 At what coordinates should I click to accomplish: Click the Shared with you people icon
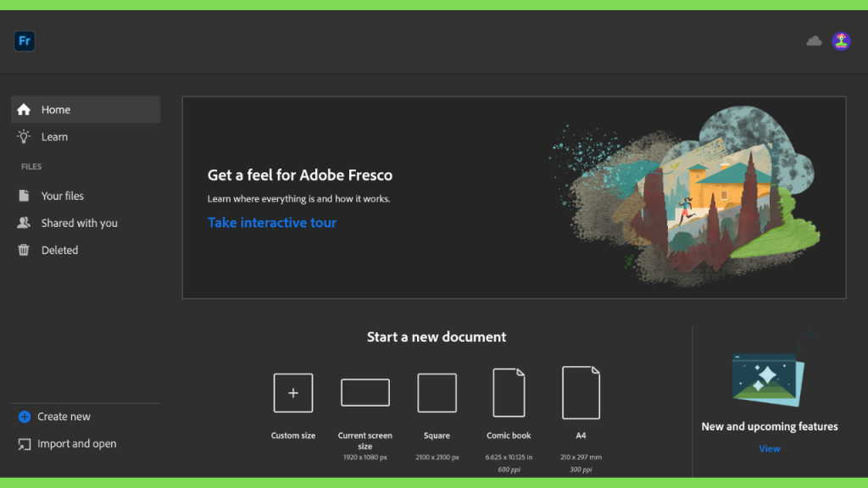click(x=23, y=223)
